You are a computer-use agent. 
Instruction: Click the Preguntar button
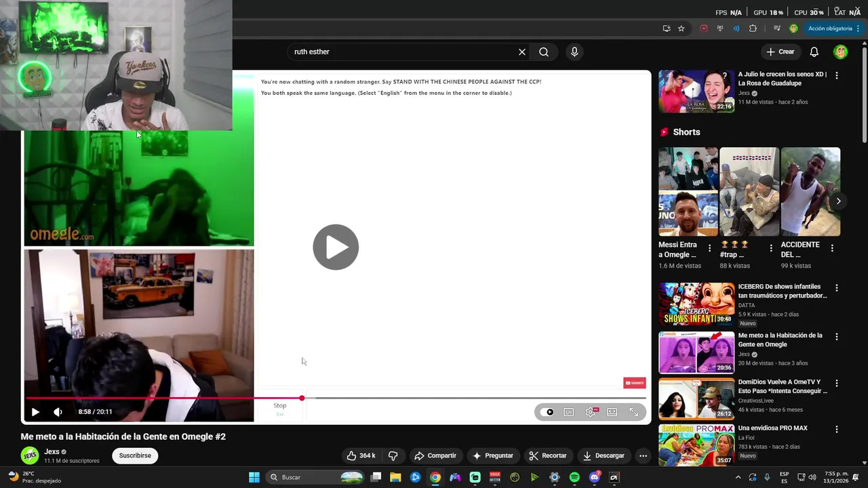[x=493, y=455]
